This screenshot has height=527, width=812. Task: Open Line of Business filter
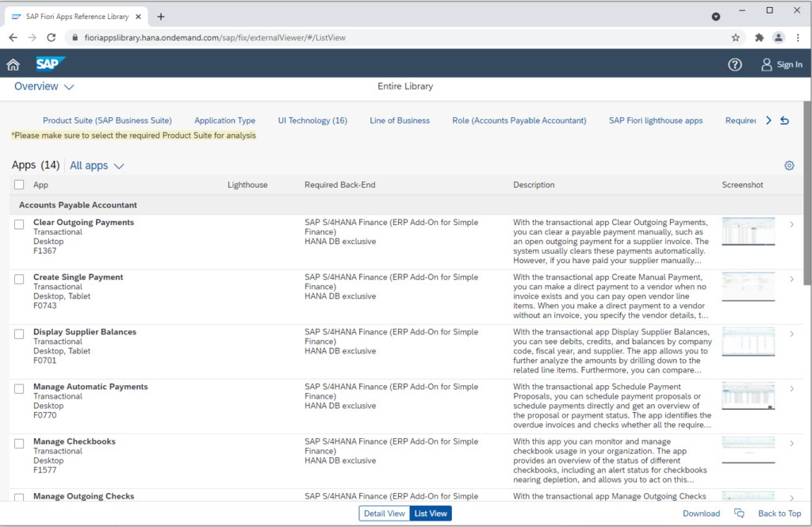click(400, 120)
